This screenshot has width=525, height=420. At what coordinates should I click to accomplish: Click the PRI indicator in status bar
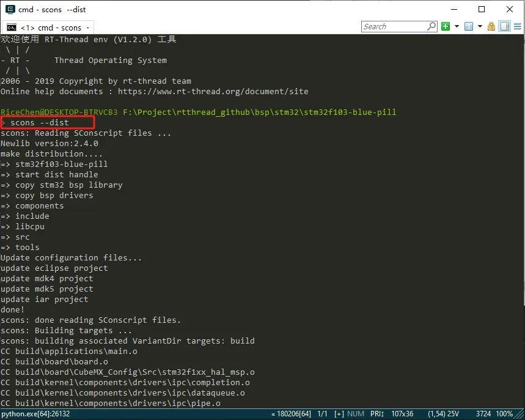(x=377, y=414)
